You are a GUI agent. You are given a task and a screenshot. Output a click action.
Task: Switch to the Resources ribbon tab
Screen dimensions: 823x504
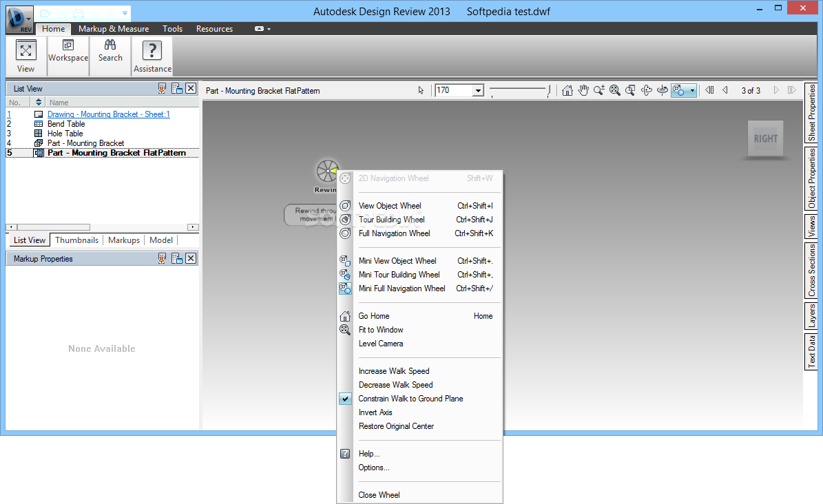point(214,29)
